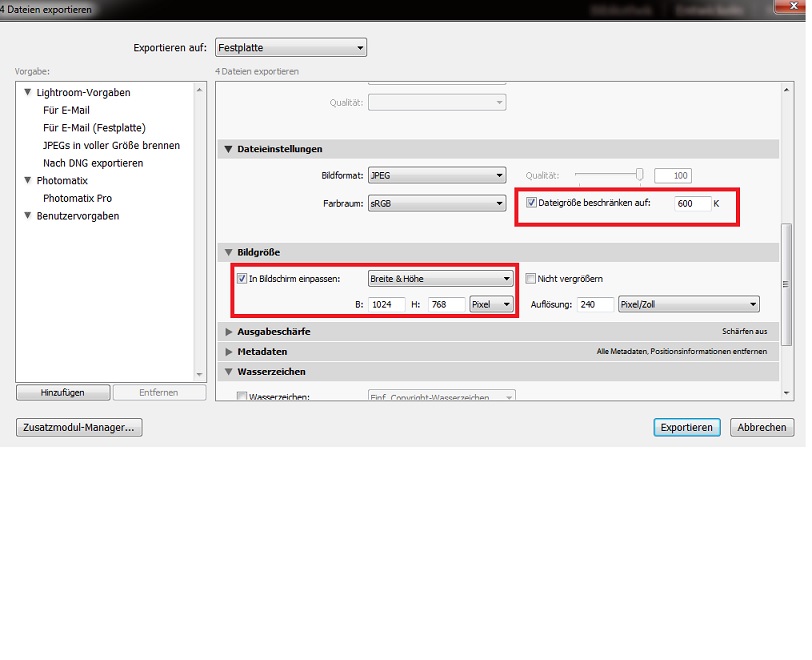
Task: Adjust the Qualität slider handle
Action: click(x=640, y=175)
